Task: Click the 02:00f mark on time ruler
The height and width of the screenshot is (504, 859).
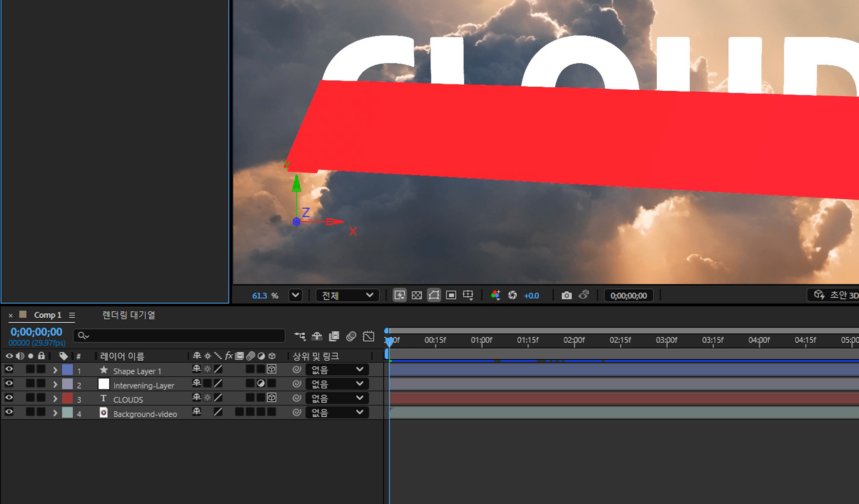Action: pyautogui.click(x=574, y=340)
